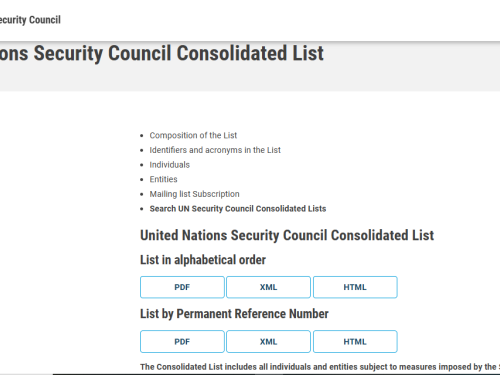This screenshot has width=500, height=375.
Task: Select the United Nations Security Council Consolidated List heading
Action: click(x=287, y=235)
